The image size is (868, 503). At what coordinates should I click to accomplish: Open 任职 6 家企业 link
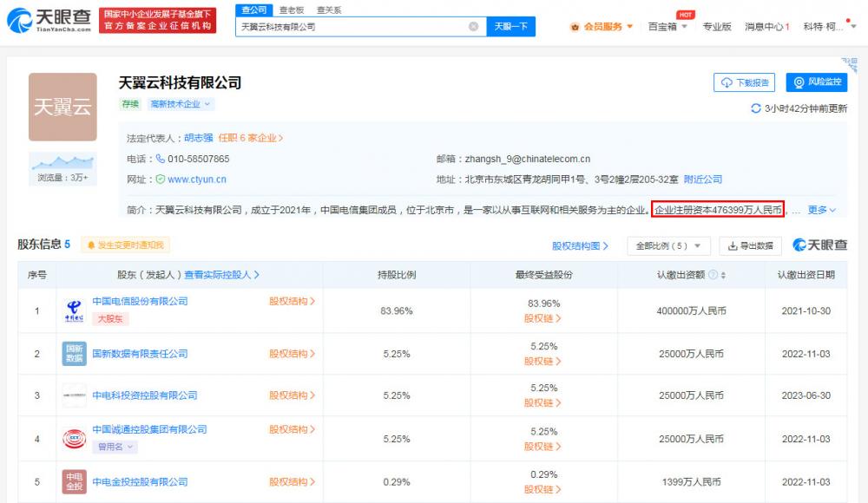[250, 138]
